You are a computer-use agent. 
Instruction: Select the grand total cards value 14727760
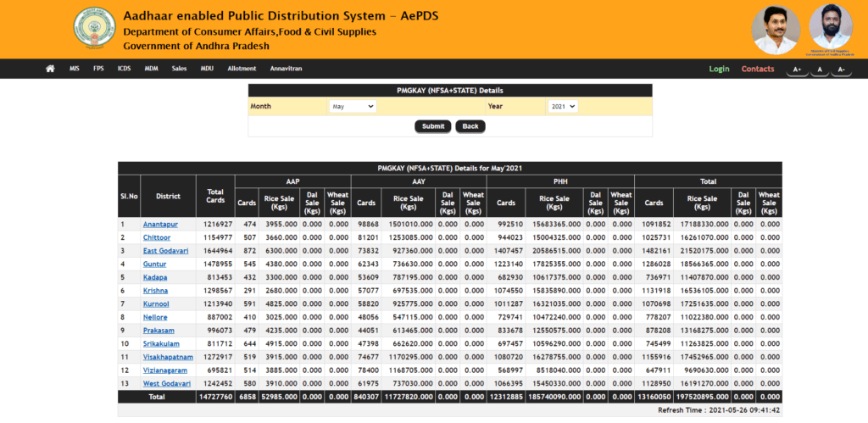click(x=215, y=397)
